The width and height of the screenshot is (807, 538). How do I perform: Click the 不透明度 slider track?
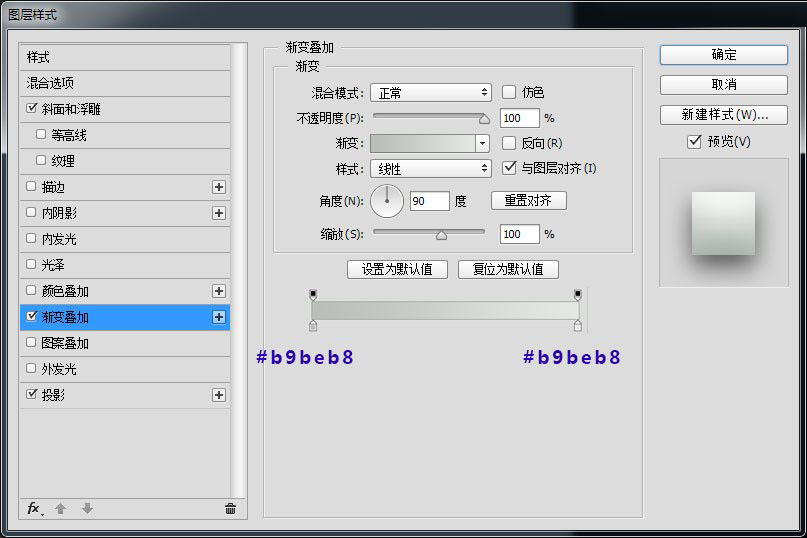(x=428, y=118)
